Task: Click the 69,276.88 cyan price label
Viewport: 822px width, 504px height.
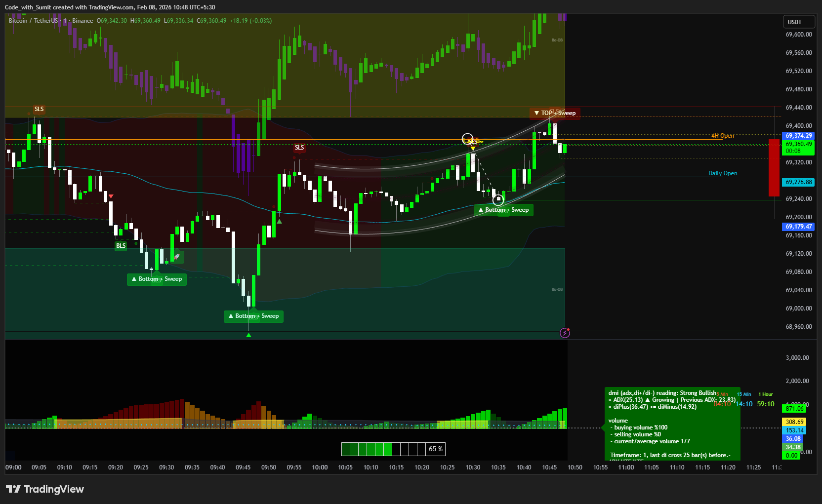Action: click(x=798, y=182)
